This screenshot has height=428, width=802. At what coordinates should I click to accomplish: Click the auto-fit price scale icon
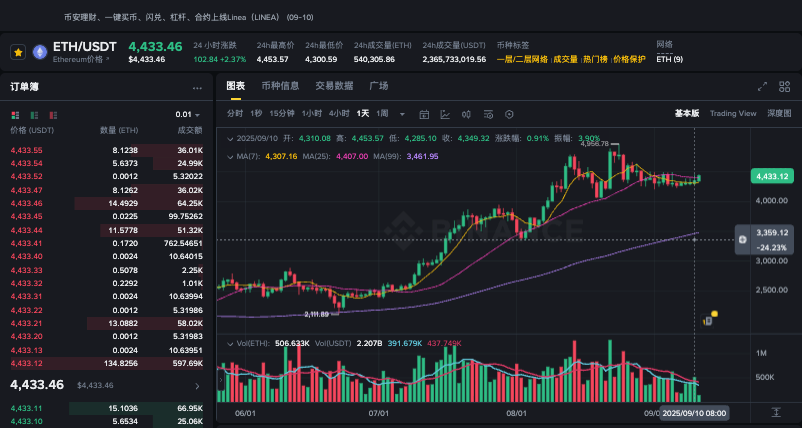775,412
